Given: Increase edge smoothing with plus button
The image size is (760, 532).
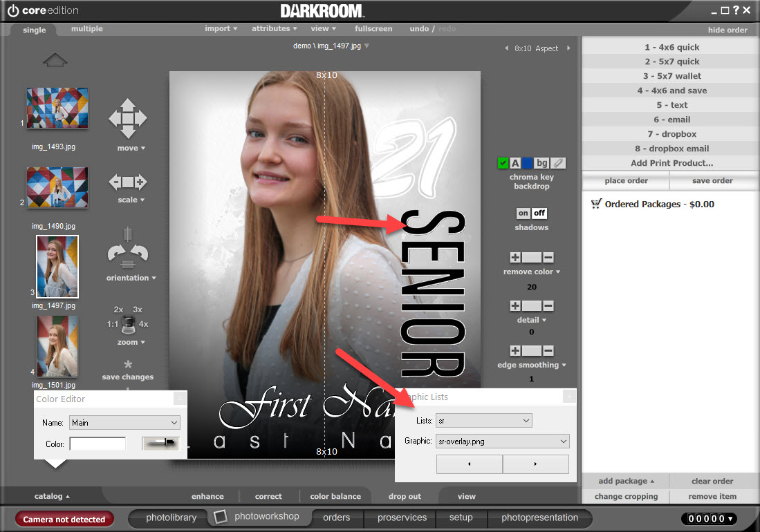Looking at the screenshot, I should (515, 351).
